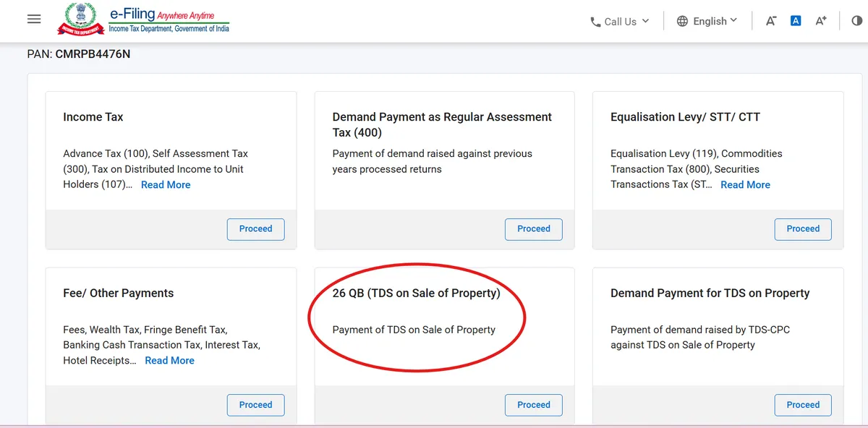Proceed with Fee/ Other Payments
The width and height of the screenshot is (868, 428).
(255, 405)
